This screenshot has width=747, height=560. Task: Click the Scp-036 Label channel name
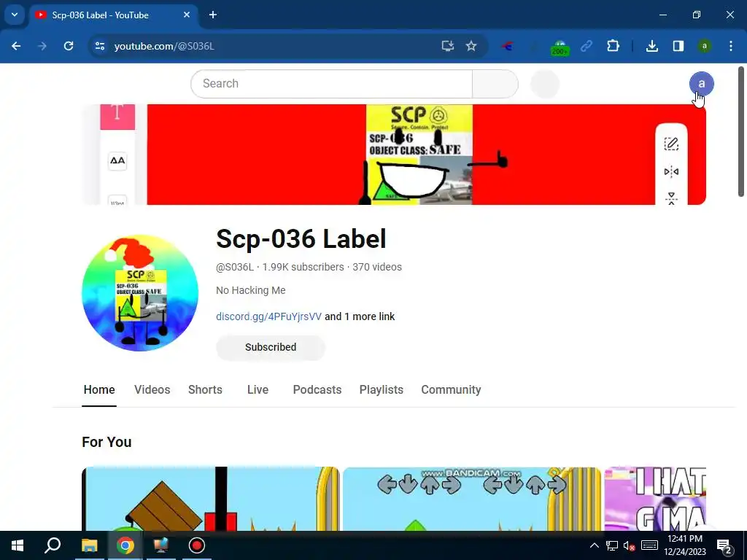(301, 238)
